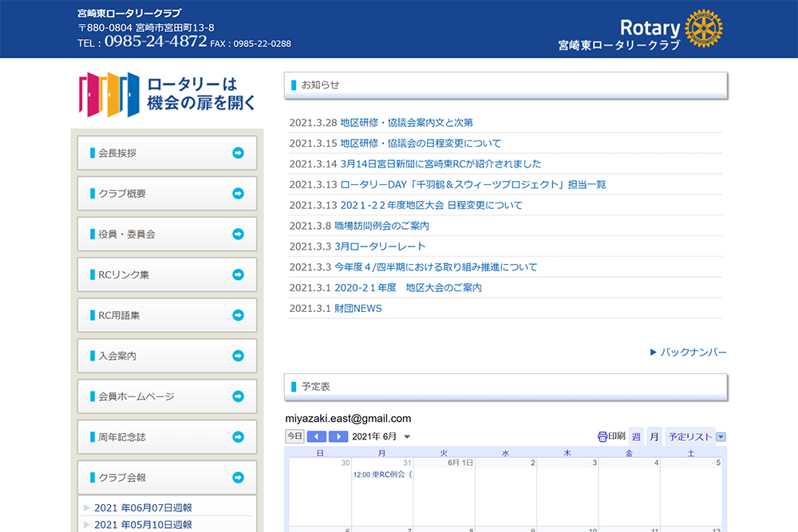Open the calendar list dropdown arrow
798x532 pixels.
721,437
